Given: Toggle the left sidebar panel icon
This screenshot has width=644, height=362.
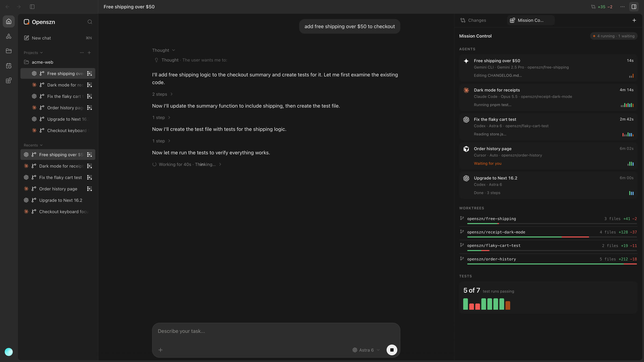Looking at the screenshot, I should coord(32,7).
